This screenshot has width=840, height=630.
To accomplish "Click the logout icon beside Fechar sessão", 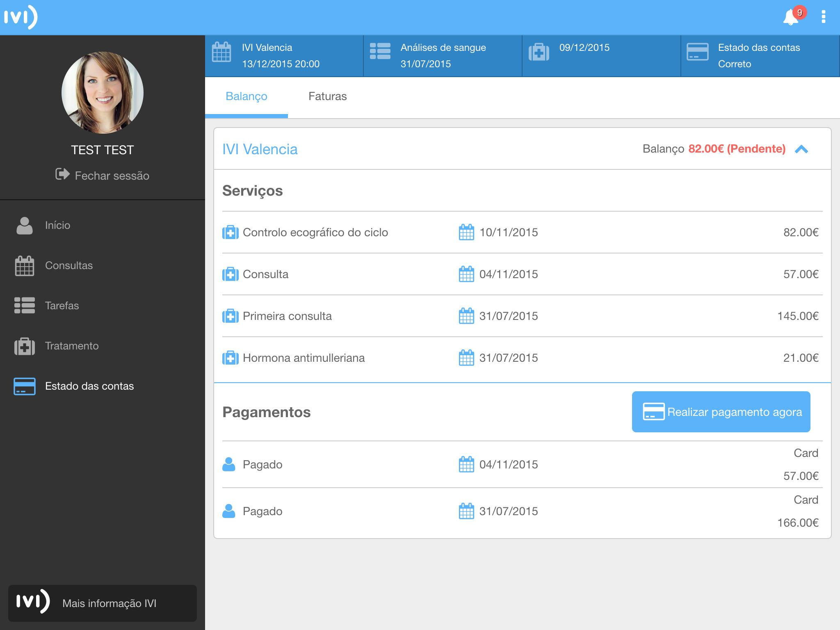I will click(62, 174).
